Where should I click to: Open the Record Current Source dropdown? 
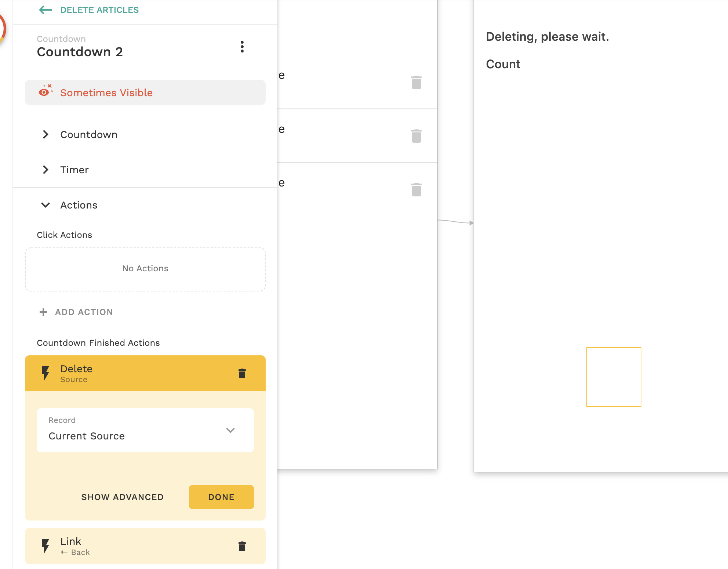click(145, 430)
